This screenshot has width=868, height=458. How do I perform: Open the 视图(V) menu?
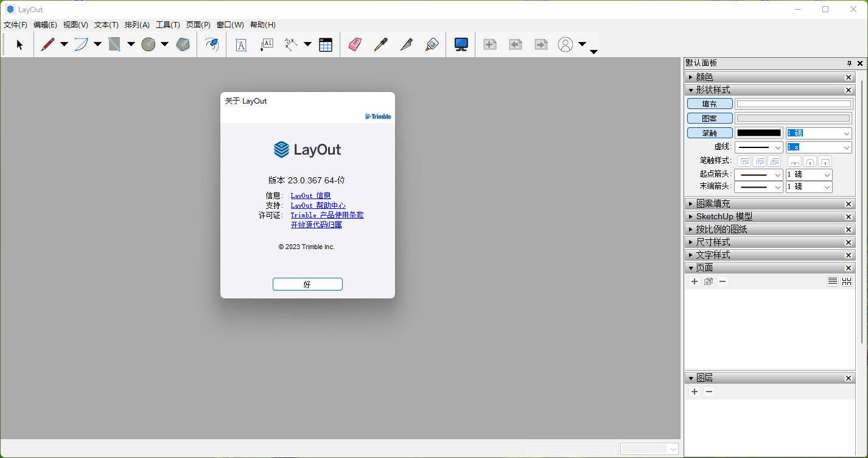(x=75, y=25)
